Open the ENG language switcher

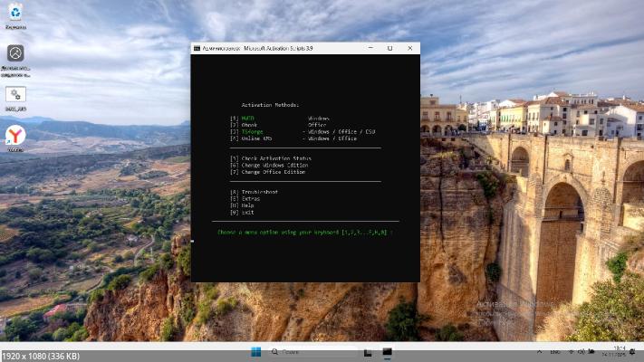pyautogui.click(x=555, y=352)
